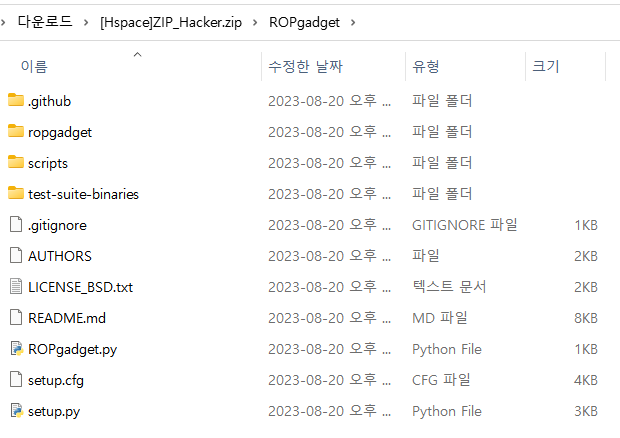The height and width of the screenshot is (438, 620).
Task: Select the test-suite-binaries name
Action: tap(83, 194)
